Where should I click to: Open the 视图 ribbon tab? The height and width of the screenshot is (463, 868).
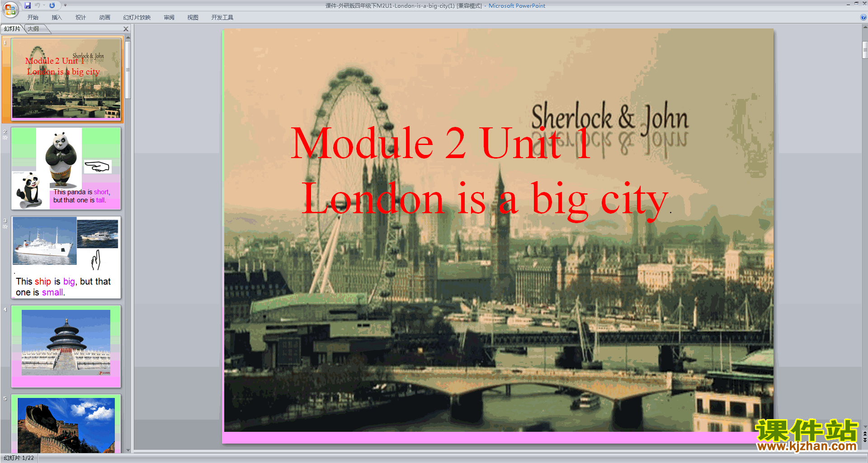pos(193,18)
